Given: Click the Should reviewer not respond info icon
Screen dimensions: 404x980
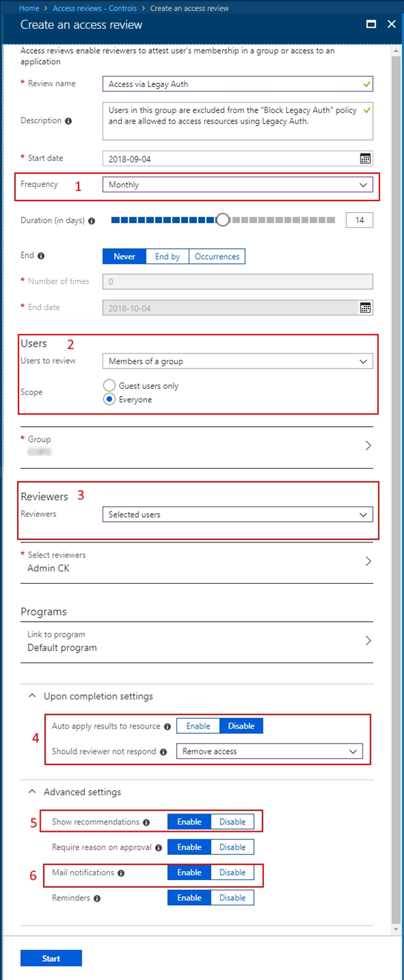Looking at the screenshot, I should coord(163,752).
